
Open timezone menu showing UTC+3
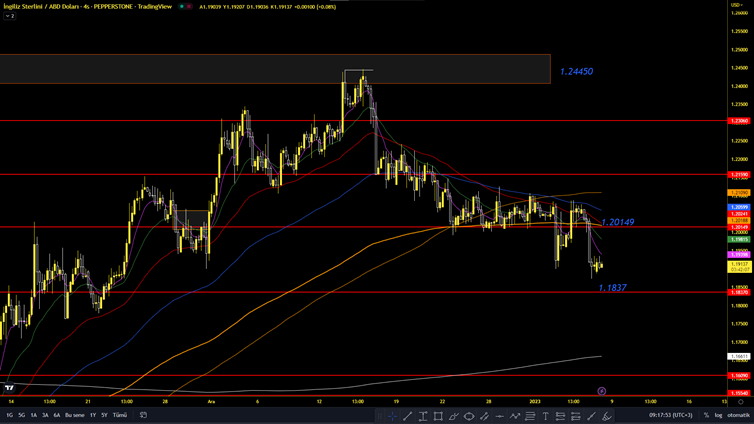click(x=671, y=415)
